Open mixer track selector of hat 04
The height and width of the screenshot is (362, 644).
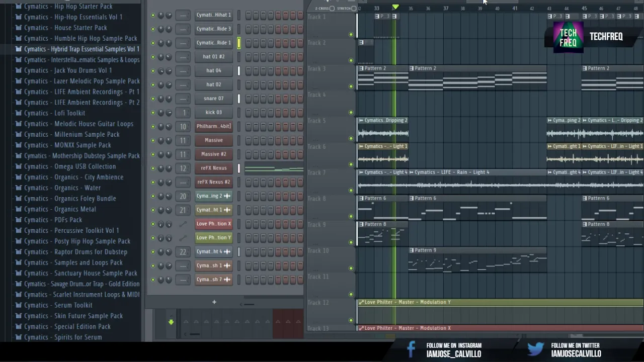[x=183, y=71]
